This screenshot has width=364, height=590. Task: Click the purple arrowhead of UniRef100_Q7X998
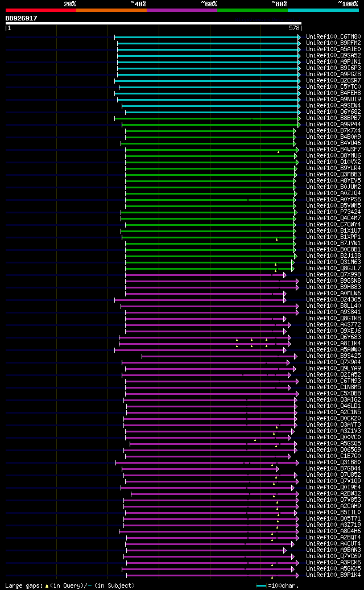(x=284, y=275)
